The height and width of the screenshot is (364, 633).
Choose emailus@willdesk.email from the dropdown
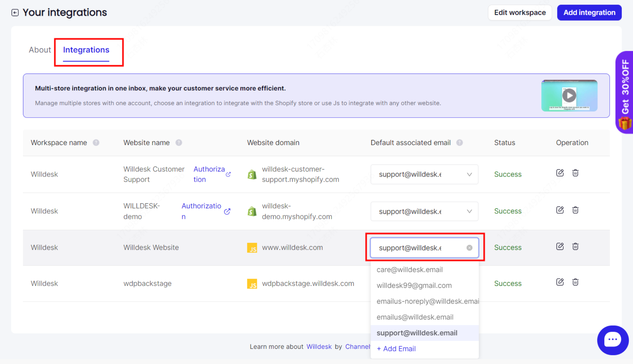point(425,317)
